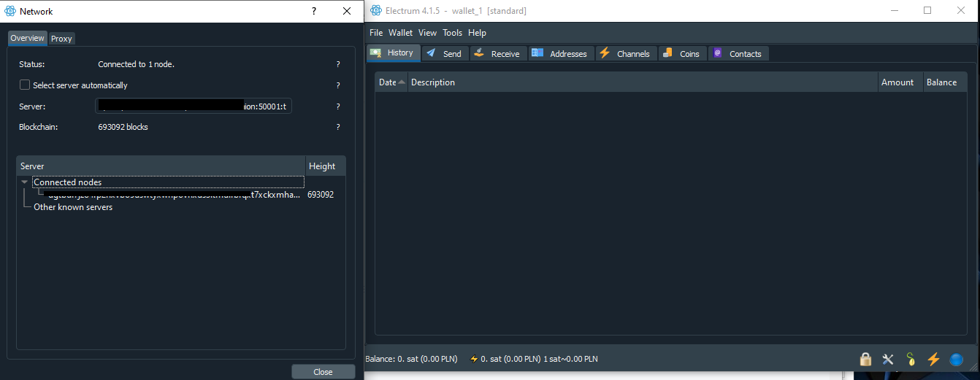The image size is (980, 380).
Task: Click the Description column header
Action: click(643, 82)
